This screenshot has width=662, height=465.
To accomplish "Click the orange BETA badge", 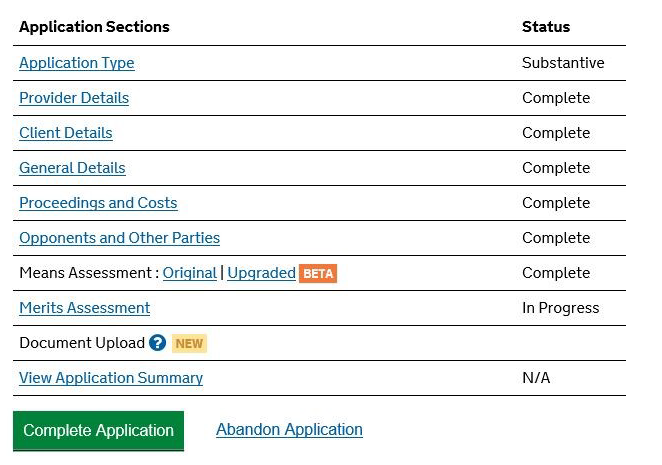I will [x=318, y=273].
